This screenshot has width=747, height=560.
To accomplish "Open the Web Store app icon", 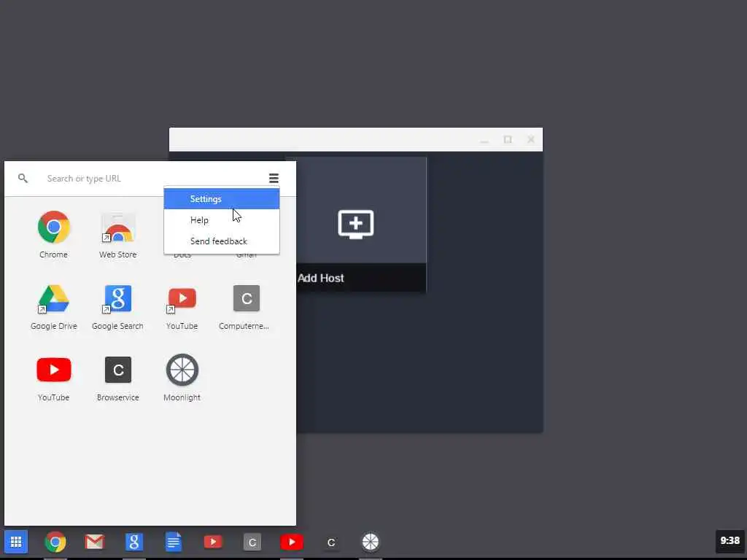I will point(117,227).
